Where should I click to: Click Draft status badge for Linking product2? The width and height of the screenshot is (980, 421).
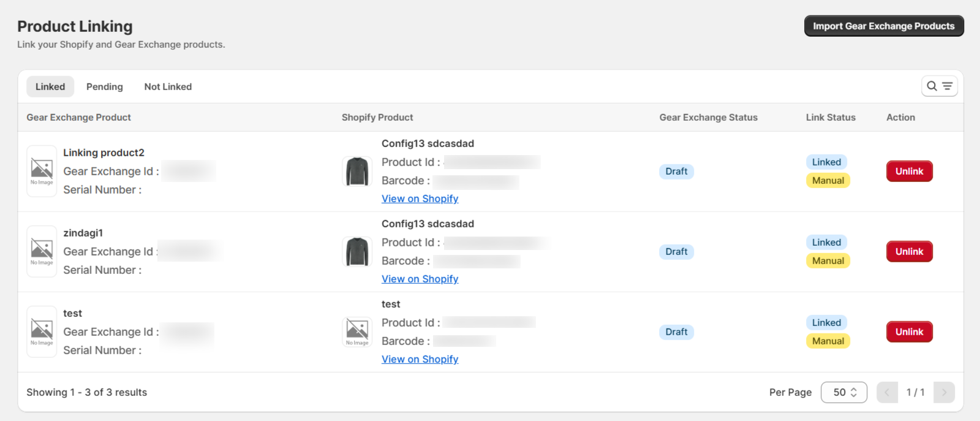(x=677, y=172)
